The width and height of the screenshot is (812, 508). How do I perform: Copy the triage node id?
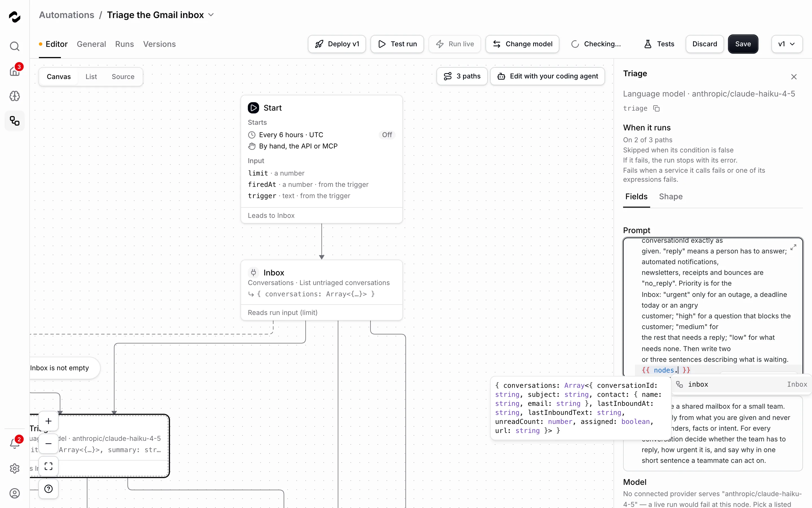point(656,109)
